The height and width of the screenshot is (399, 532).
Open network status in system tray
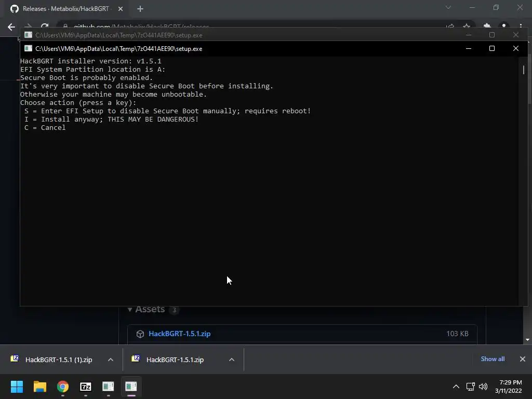click(470, 387)
